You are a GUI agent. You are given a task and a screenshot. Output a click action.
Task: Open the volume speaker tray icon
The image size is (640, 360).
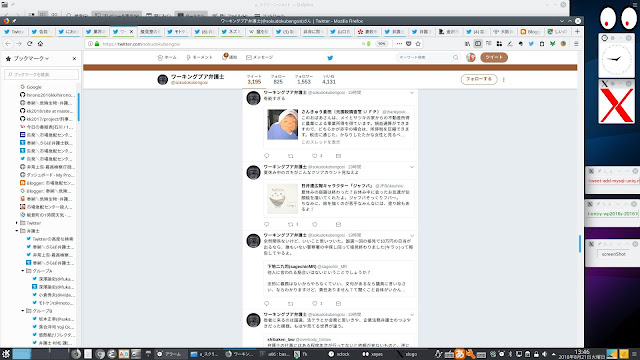click(544, 354)
